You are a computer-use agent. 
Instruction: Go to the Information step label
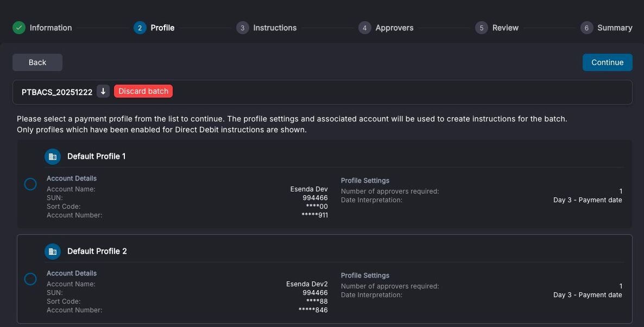51,28
